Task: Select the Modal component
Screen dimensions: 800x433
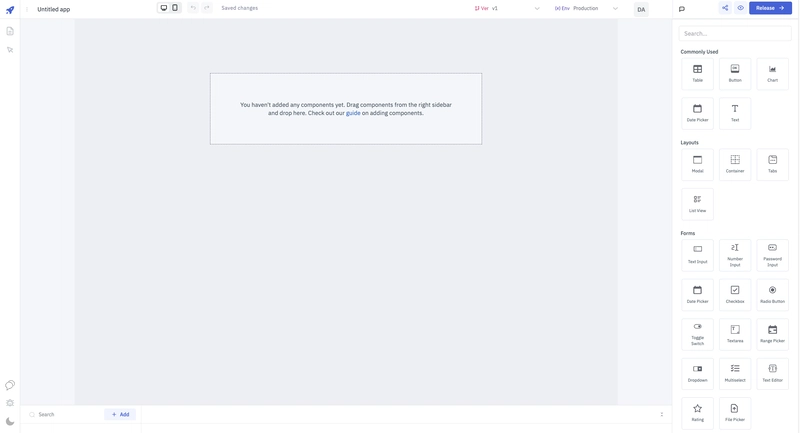Action: pos(697,164)
